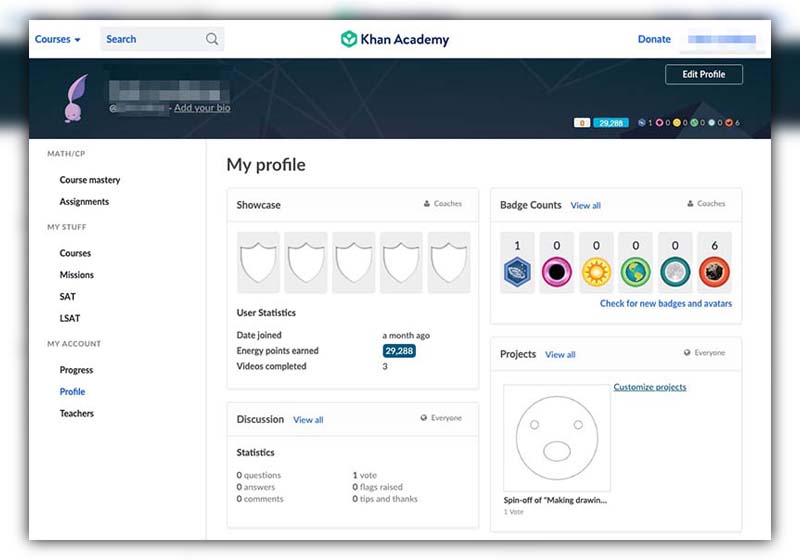Open LSAT in sidebar

pos(70,318)
